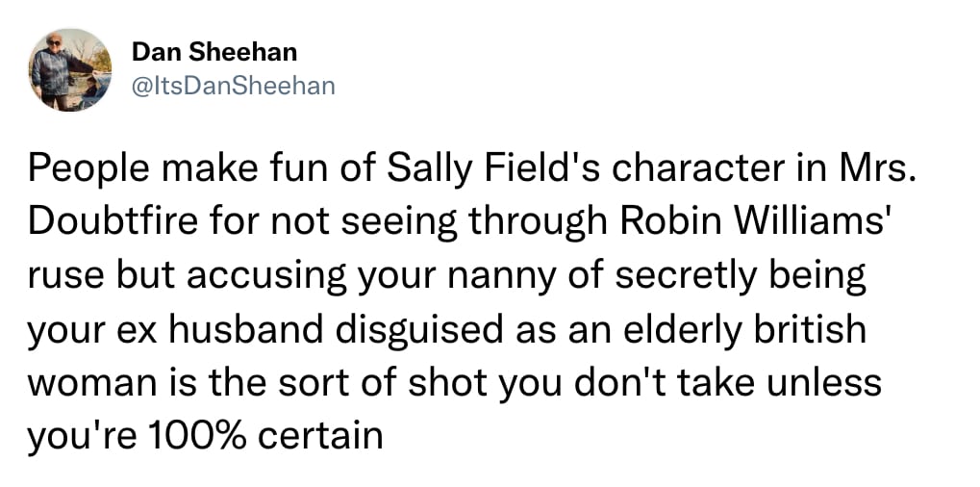Open the @ItsDanSheehan handle link
Image resolution: width=980 pixels, height=487 pixels.
click(233, 86)
